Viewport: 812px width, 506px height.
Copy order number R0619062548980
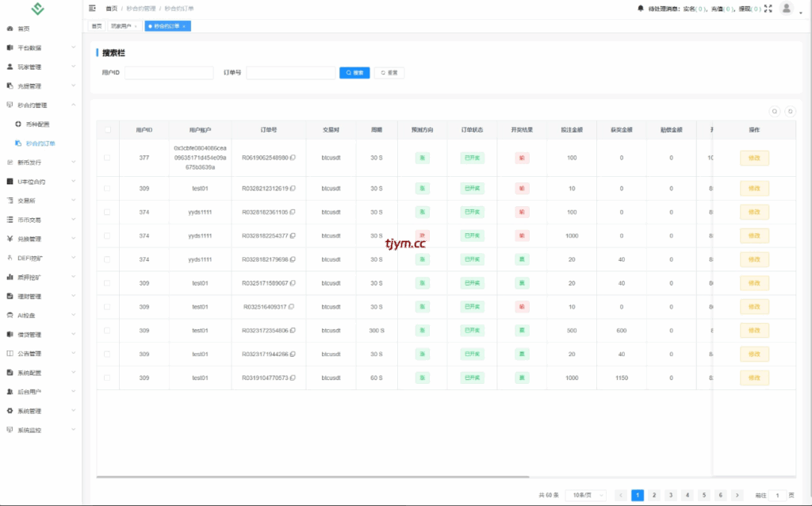pos(293,158)
